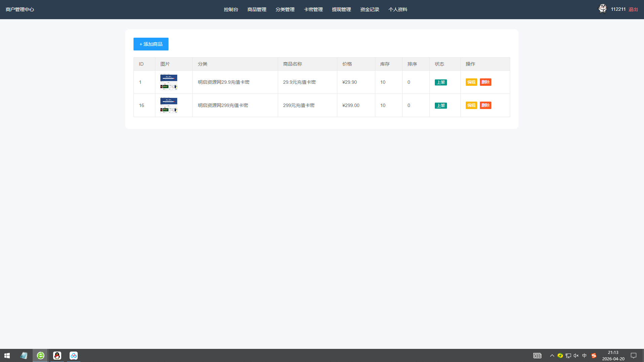This screenshot has height=362, width=644.
Task: Toggle 上架 status for product ID 16
Action: [x=441, y=106]
